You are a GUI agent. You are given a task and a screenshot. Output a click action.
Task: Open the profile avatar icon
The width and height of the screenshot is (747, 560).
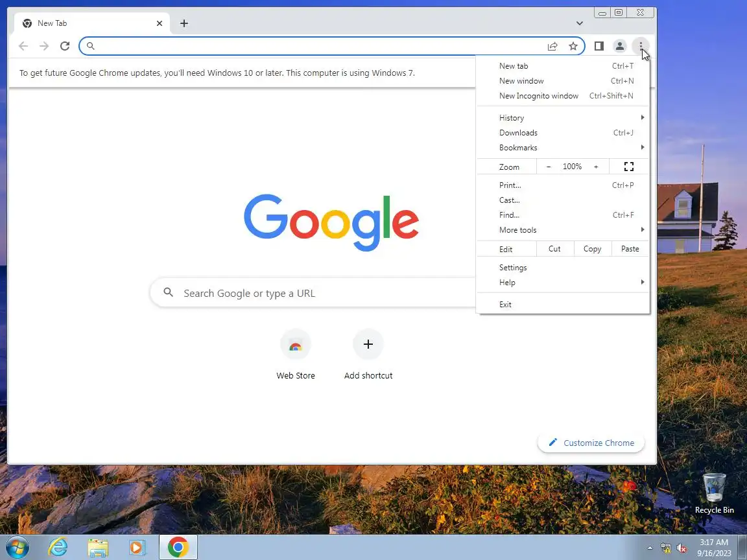[620, 46]
